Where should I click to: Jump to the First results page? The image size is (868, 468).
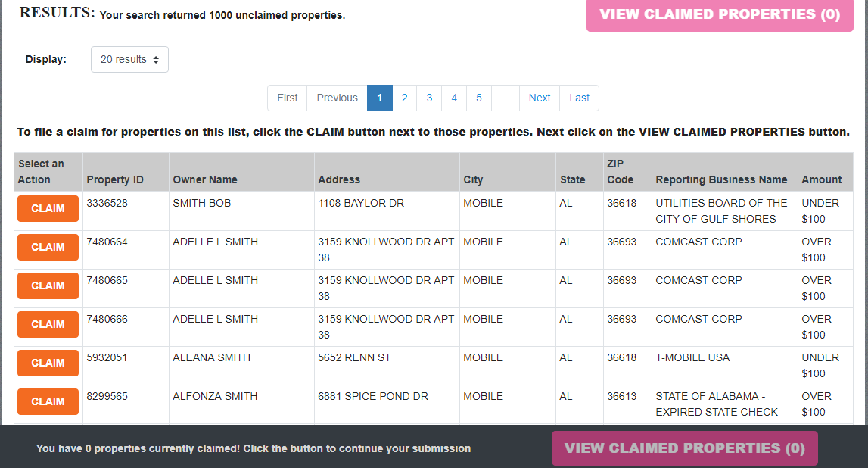[287, 98]
